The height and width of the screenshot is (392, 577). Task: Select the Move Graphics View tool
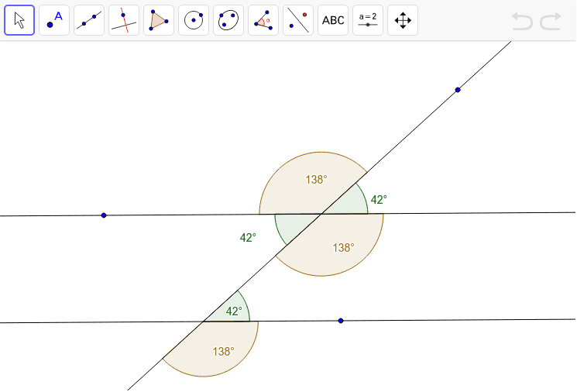403,20
